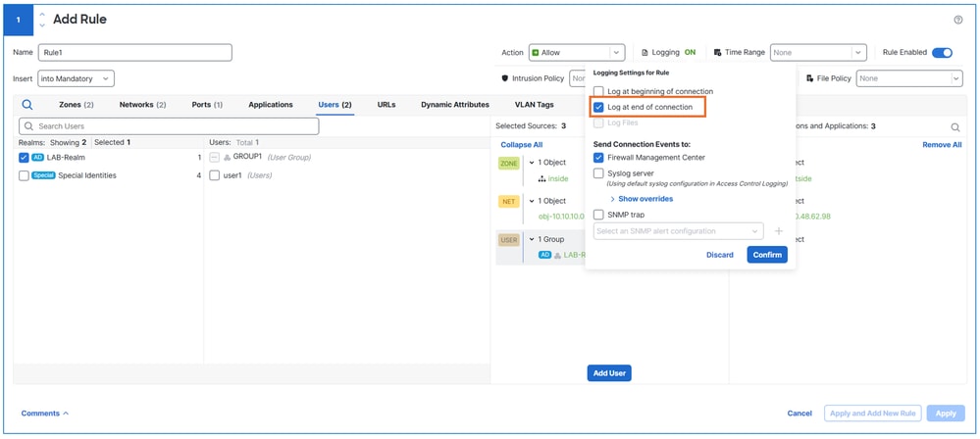This screenshot has height=439, width=980.
Task: Click the NET tag badge
Action: pyautogui.click(x=508, y=202)
